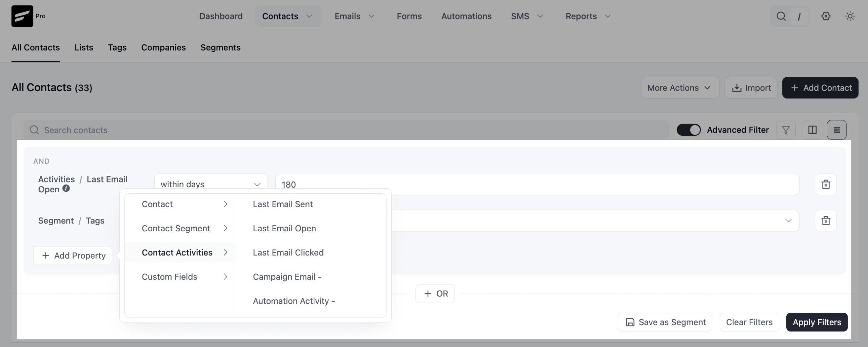The height and width of the screenshot is (347, 868).
Task: Open the column layout icon
Action: 812,130
